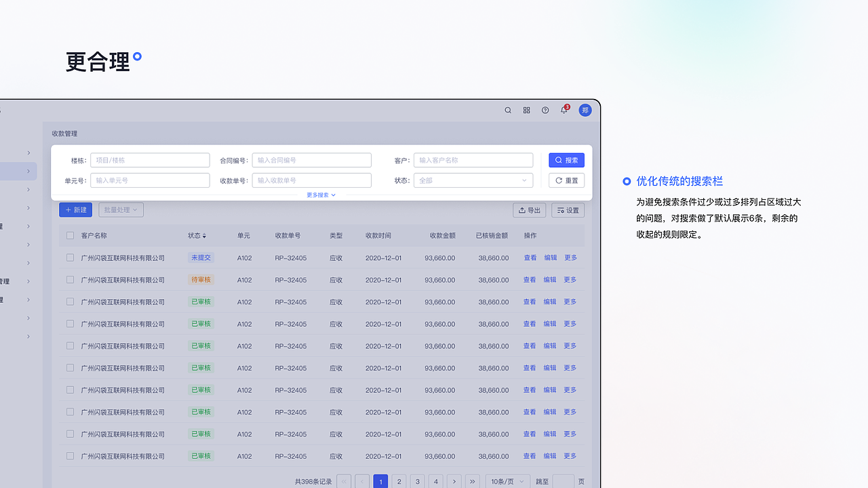Click the 搜索 search button
The image size is (868, 488).
click(566, 160)
